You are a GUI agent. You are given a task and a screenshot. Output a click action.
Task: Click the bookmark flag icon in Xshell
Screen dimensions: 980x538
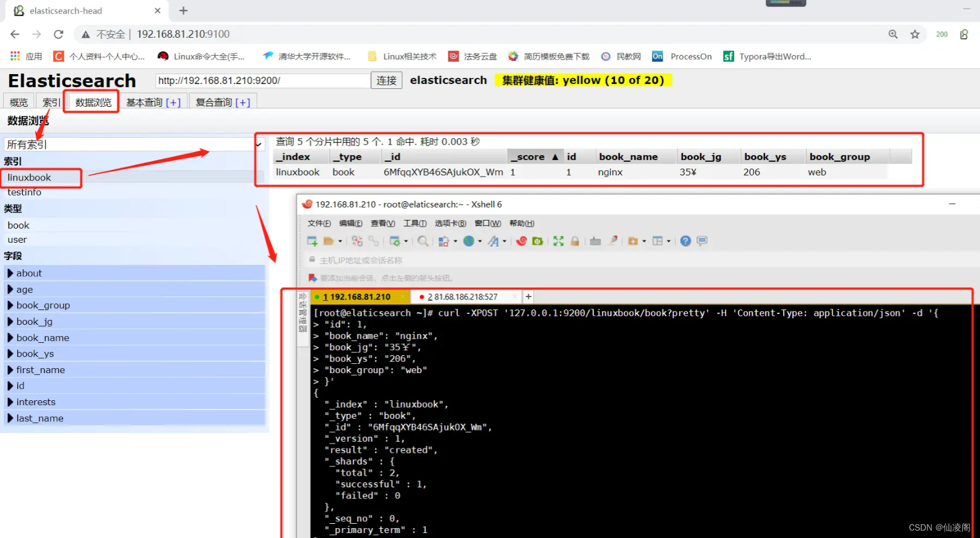(x=312, y=278)
